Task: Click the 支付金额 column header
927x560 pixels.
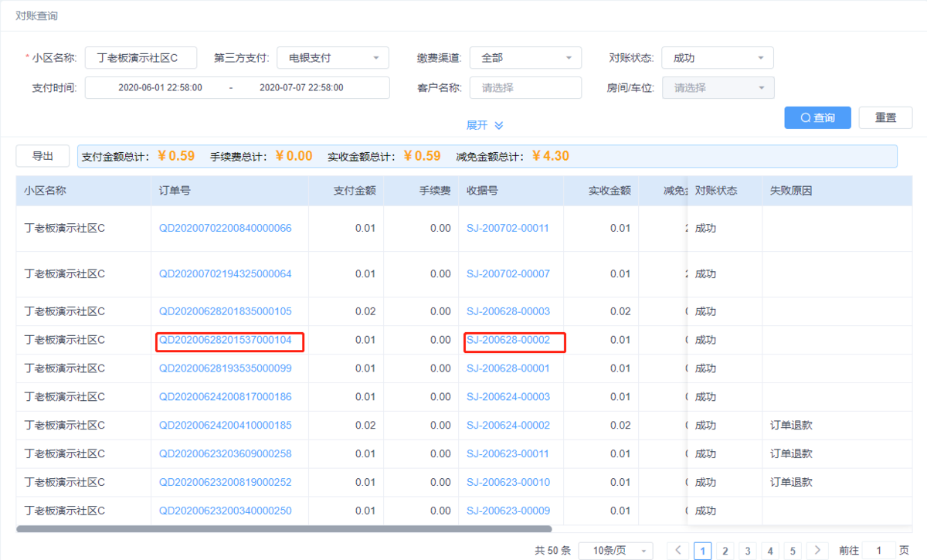Action: click(x=345, y=191)
